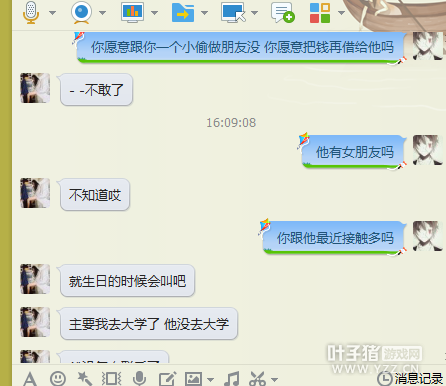Open the emoji smiley picker
Image resolution: width=446 pixels, height=386 pixels.
tap(58, 379)
